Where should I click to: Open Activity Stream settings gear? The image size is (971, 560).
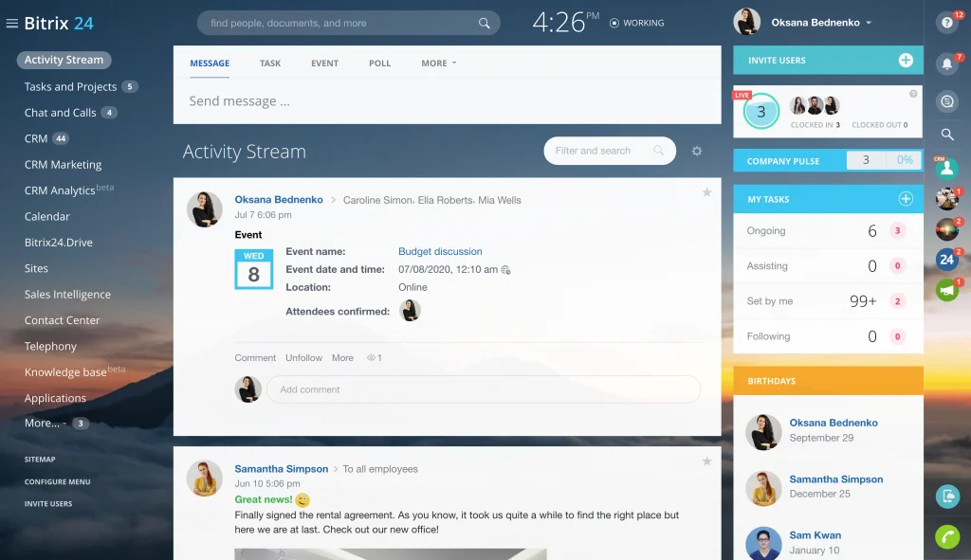pos(697,151)
